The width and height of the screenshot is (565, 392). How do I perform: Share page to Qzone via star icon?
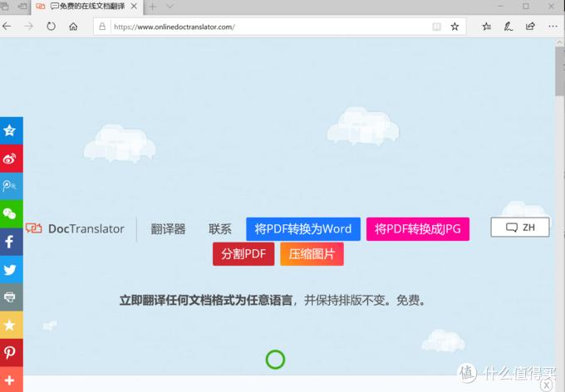click(11, 130)
